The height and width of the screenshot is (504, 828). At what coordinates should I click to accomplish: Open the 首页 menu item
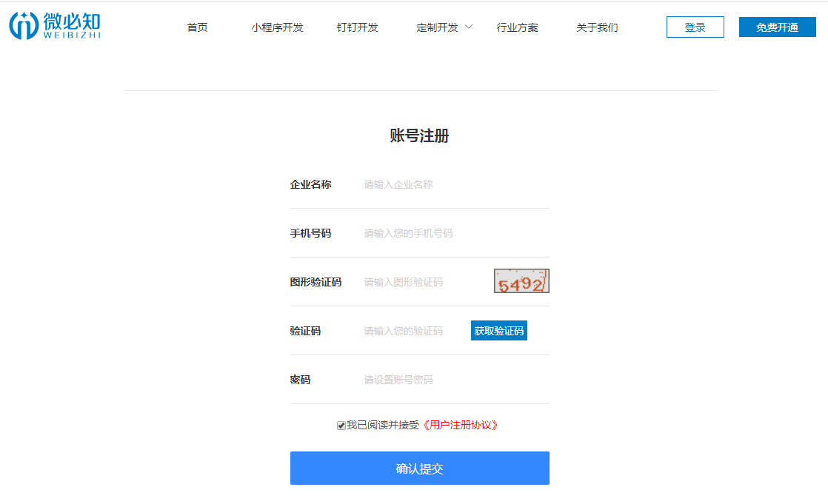(197, 27)
